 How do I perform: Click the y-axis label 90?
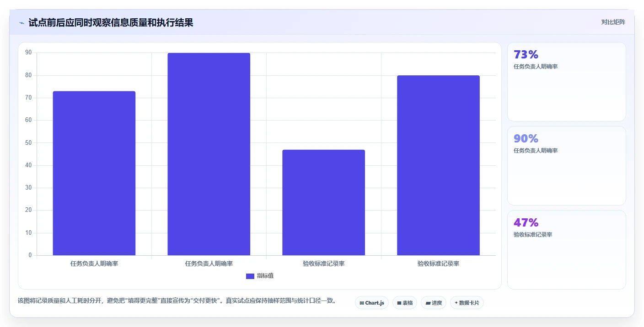(28, 53)
